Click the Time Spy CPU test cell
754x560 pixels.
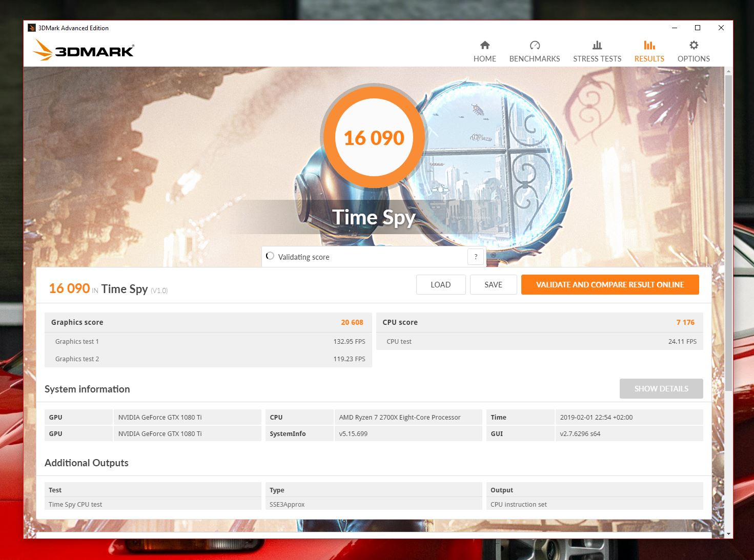[x=153, y=504]
